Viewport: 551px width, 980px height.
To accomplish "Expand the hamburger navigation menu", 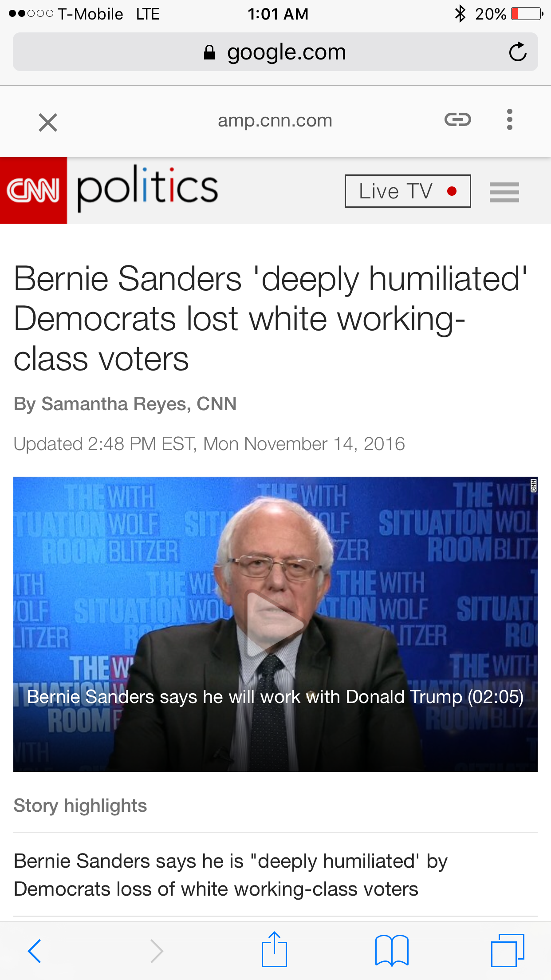I will pyautogui.click(x=504, y=192).
